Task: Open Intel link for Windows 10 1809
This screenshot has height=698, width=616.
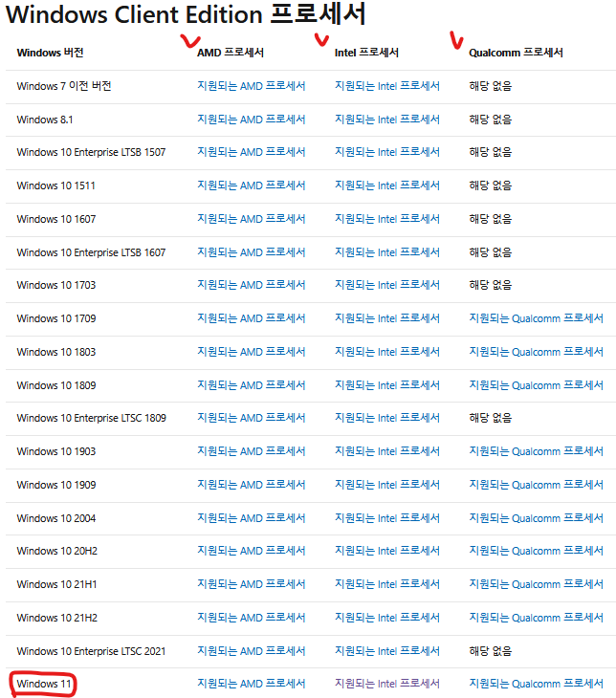Action: point(387,385)
